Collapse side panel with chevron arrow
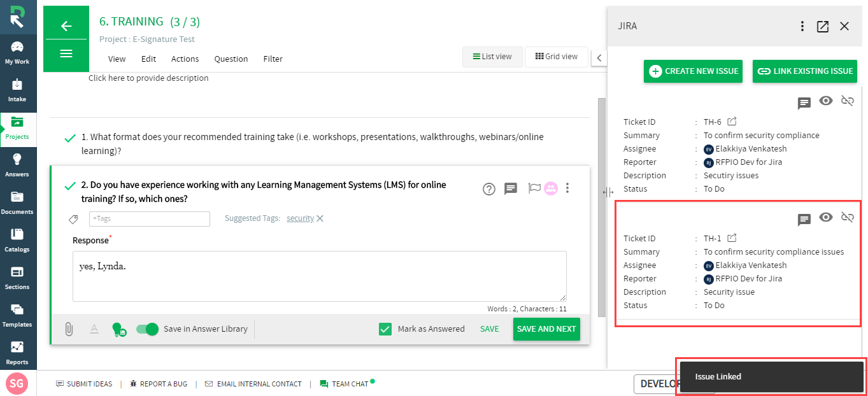Viewport: 868px width, 396px height. (599, 58)
